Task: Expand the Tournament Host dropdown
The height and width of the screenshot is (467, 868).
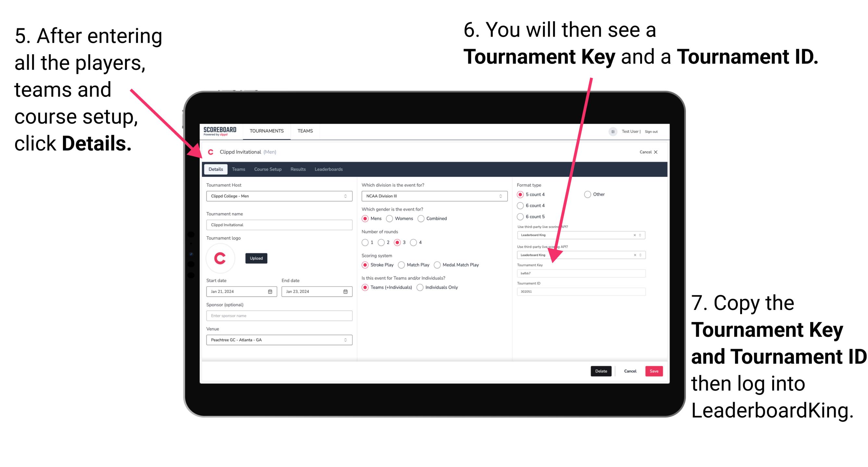Action: tap(344, 196)
